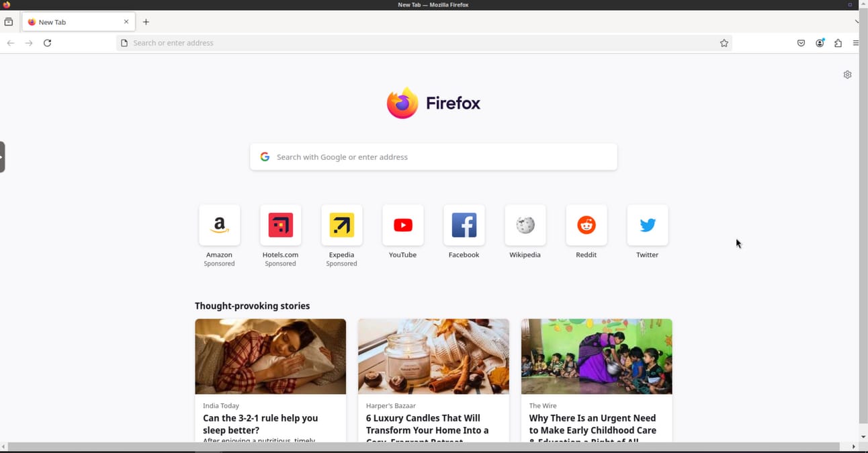Open the Expedia shortcut tile
The image size is (868, 453).
pyautogui.click(x=341, y=225)
